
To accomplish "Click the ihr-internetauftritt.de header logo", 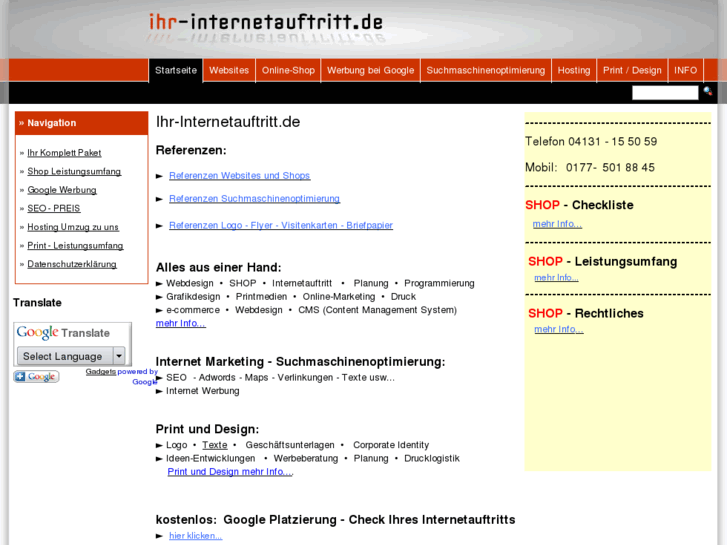I will click(x=266, y=22).
